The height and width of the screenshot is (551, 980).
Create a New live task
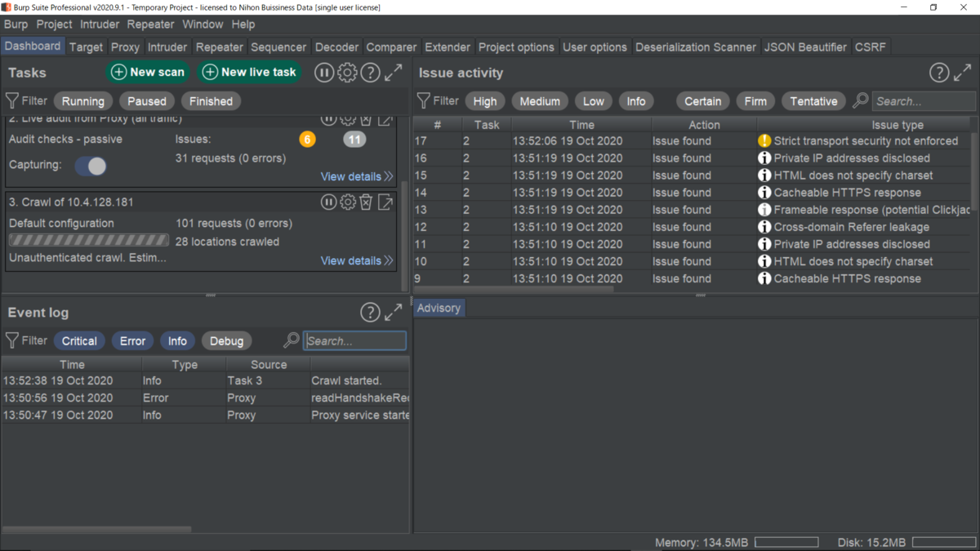coord(250,72)
